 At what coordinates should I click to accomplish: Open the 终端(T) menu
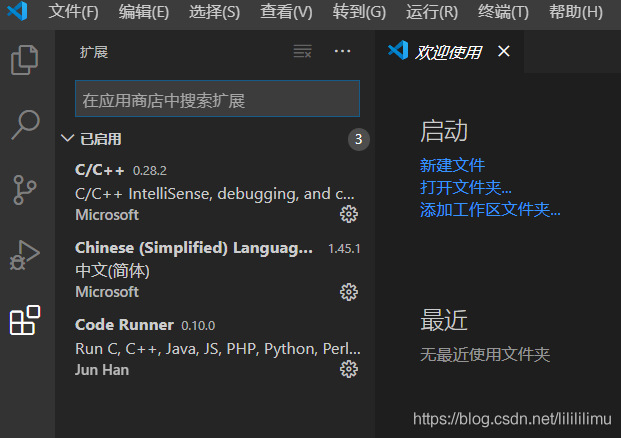pyautogui.click(x=503, y=13)
